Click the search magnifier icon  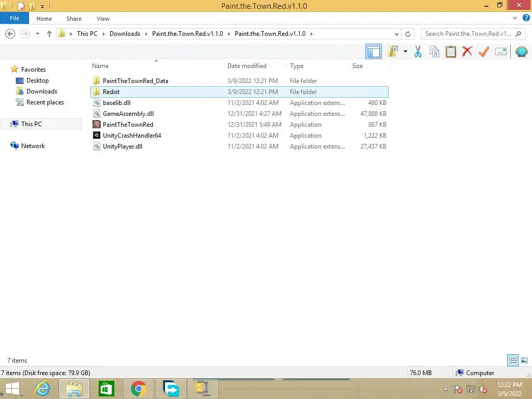click(518, 34)
